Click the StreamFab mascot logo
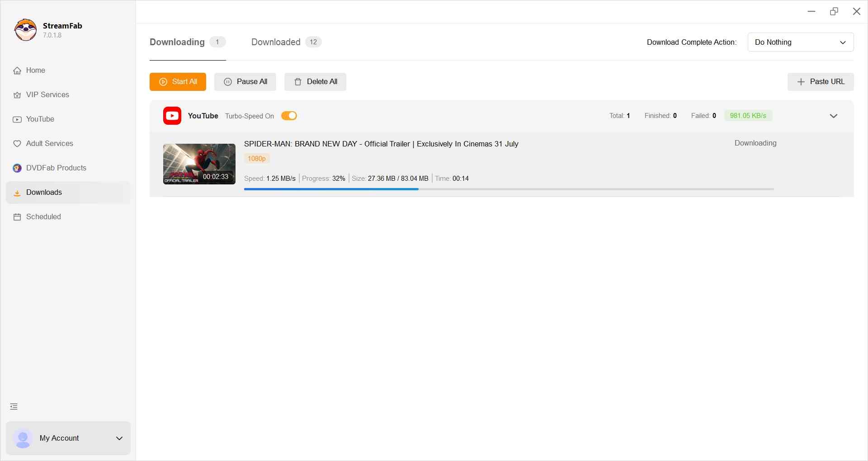Image resolution: width=868 pixels, height=461 pixels. point(25,30)
